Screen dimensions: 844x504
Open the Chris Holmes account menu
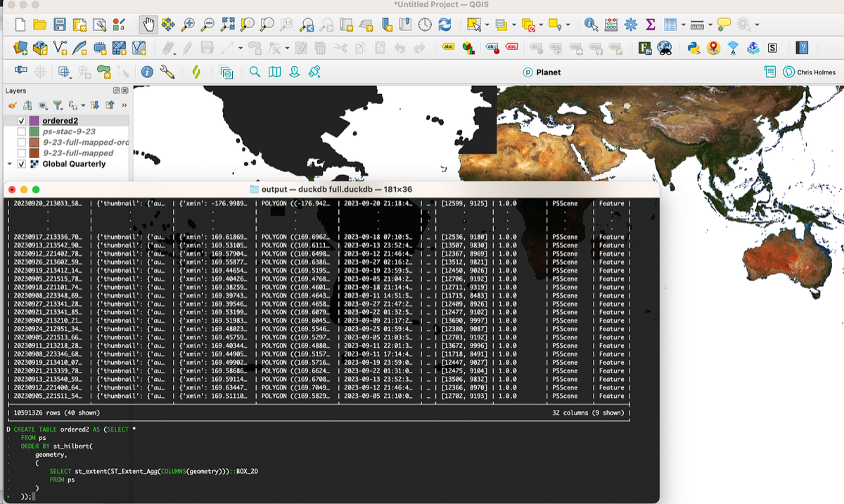[x=811, y=72]
